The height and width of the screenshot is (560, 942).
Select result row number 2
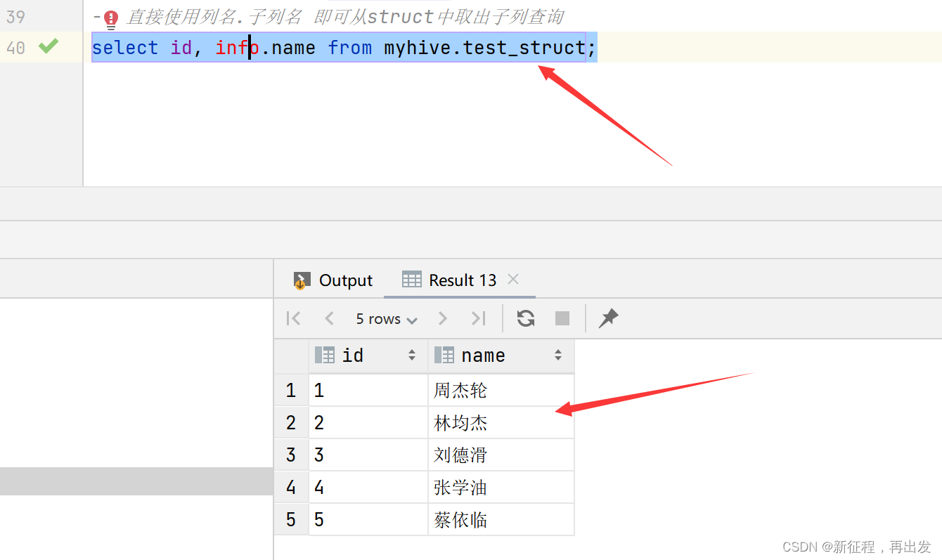click(291, 422)
